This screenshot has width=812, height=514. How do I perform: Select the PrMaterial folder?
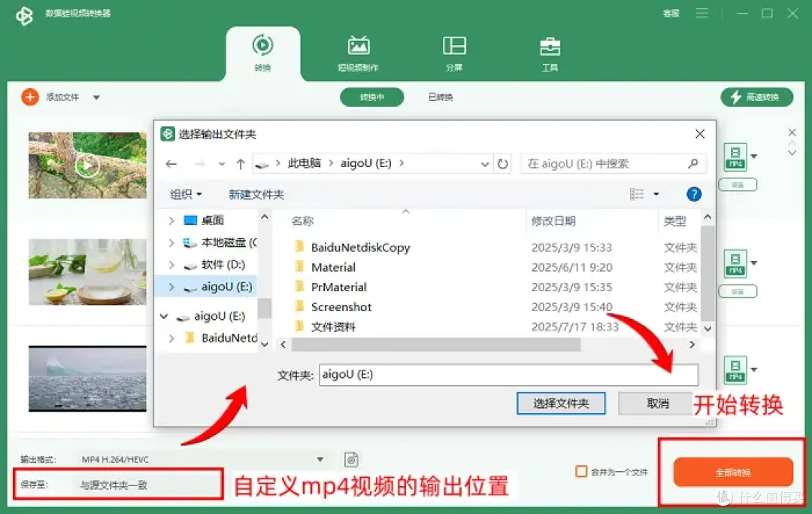pos(338,287)
